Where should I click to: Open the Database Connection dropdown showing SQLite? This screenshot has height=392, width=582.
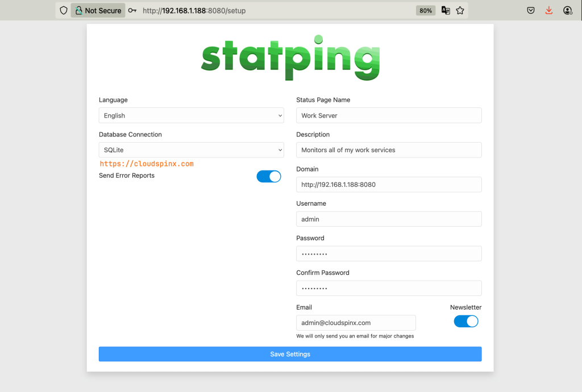191,150
